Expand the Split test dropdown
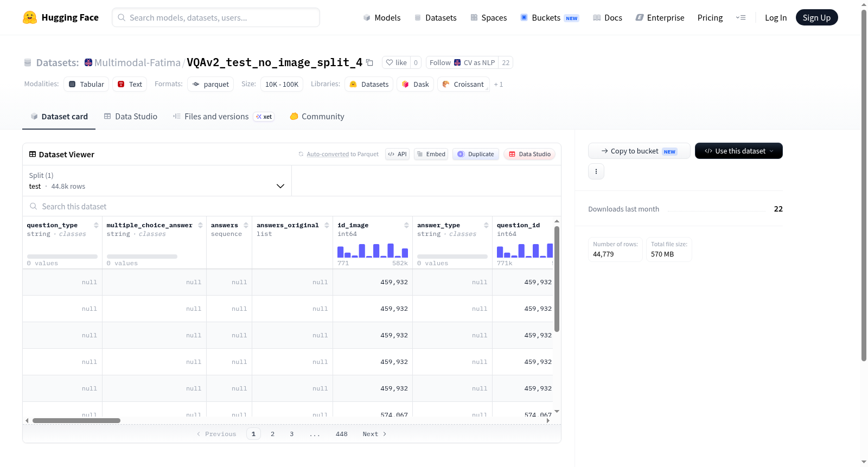Image resolution: width=868 pixels, height=467 pixels. (x=157, y=181)
